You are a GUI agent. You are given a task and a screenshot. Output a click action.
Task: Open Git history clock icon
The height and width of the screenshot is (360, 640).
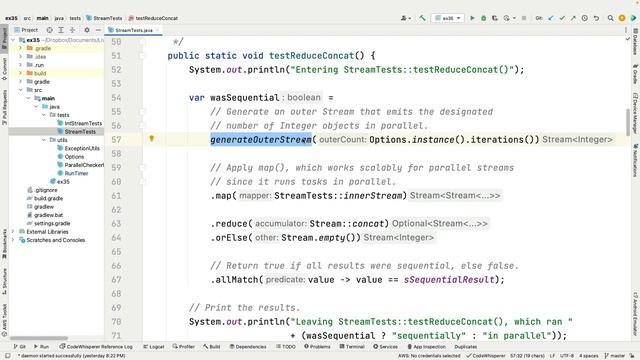coord(584,18)
